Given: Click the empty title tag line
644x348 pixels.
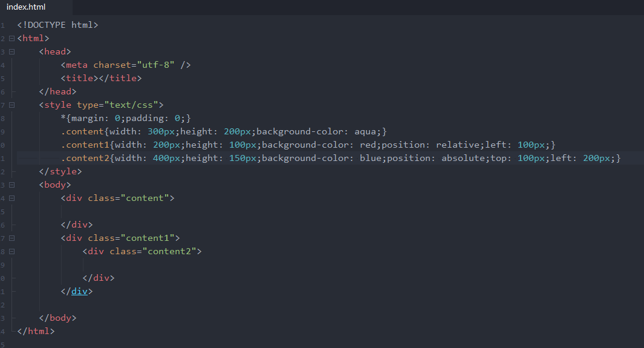Looking at the screenshot, I should (x=101, y=78).
